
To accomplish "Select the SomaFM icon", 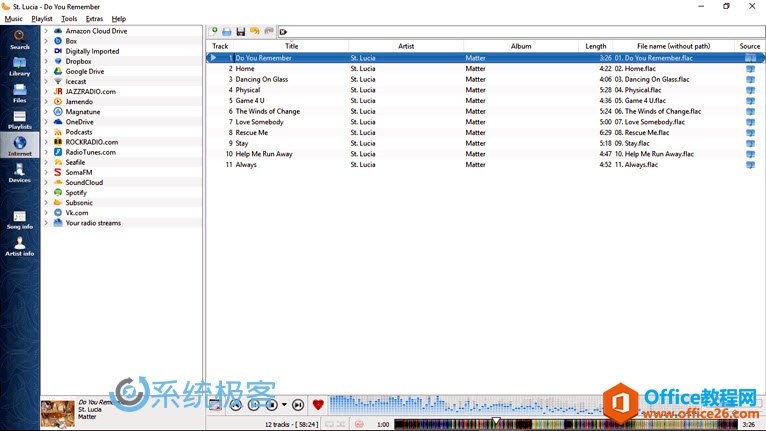I will point(58,172).
